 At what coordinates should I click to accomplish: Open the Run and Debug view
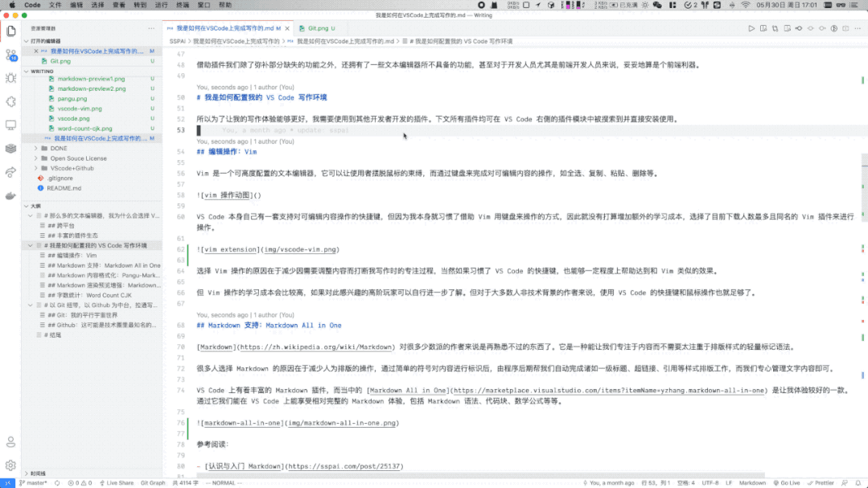point(11,78)
